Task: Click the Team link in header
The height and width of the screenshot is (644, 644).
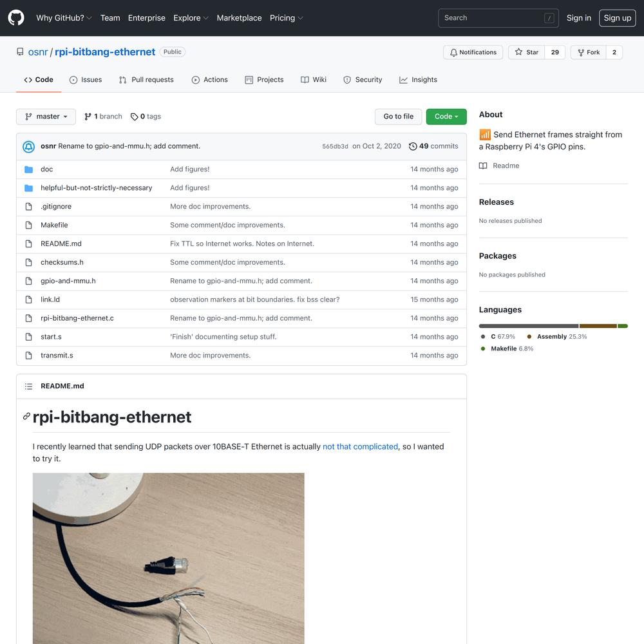Action: click(x=110, y=18)
